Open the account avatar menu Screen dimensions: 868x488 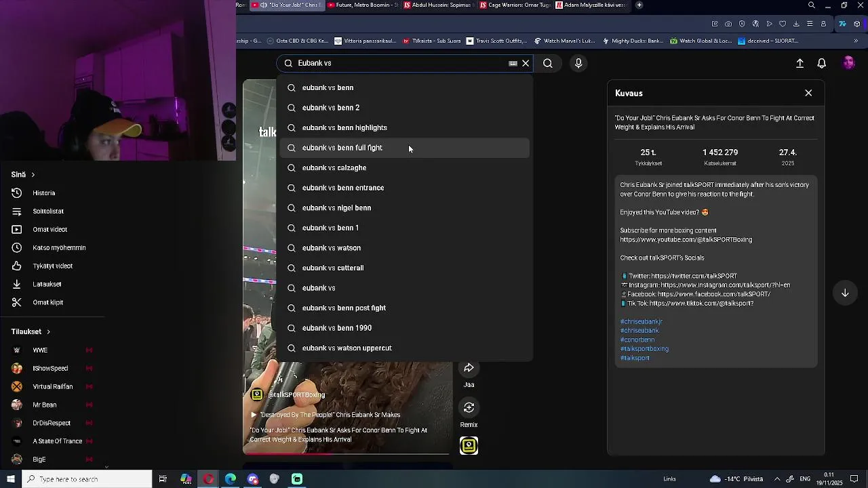pyautogui.click(x=848, y=63)
